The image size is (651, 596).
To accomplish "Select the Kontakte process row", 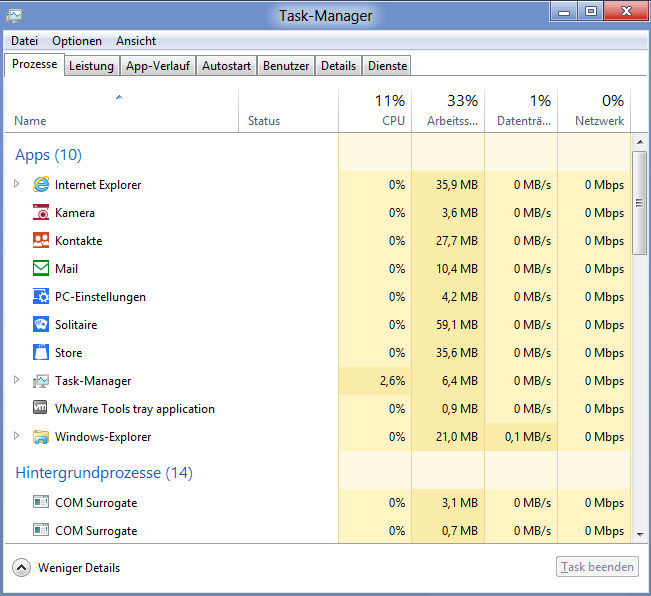I will point(318,241).
